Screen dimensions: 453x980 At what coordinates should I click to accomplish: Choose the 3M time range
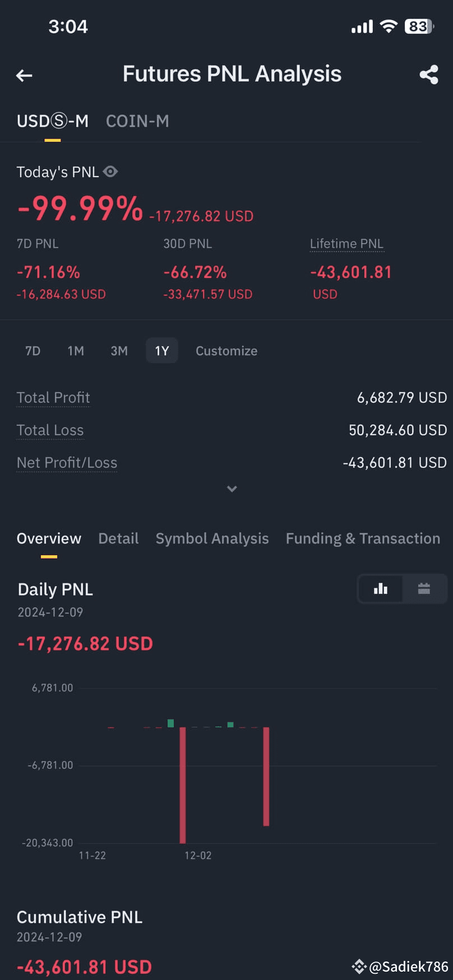coord(119,351)
